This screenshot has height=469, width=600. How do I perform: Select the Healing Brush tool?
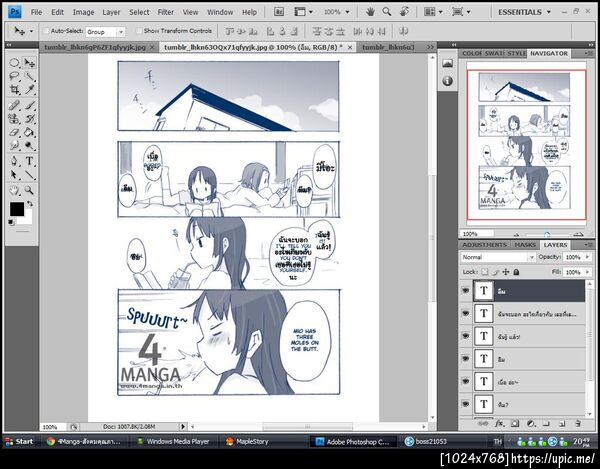click(x=14, y=105)
